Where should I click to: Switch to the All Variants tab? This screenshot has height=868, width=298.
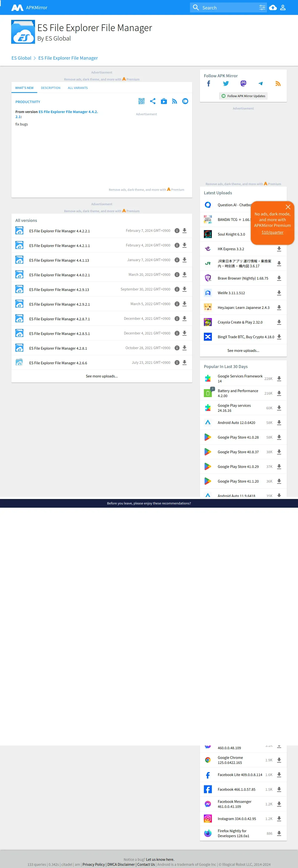click(78, 88)
